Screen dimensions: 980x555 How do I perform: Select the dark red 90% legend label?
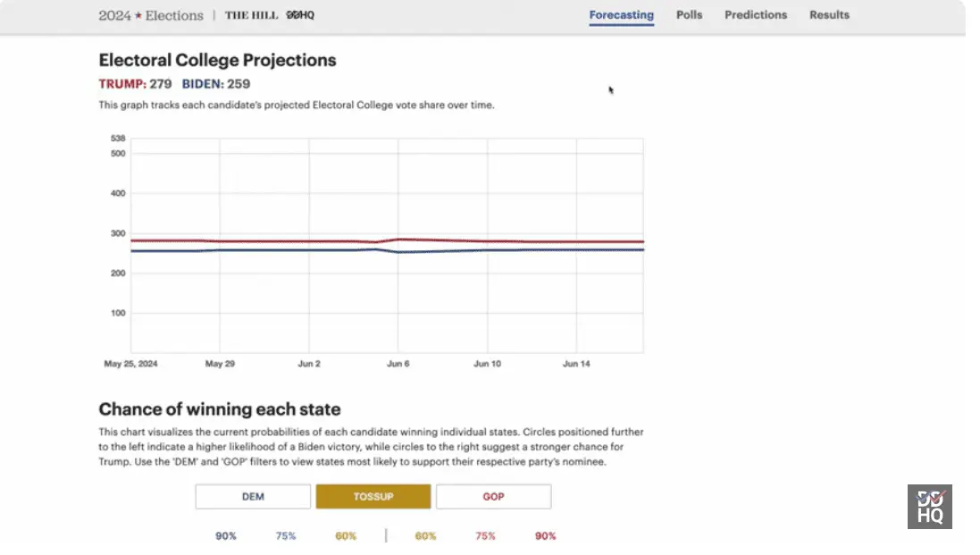click(x=545, y=536)
